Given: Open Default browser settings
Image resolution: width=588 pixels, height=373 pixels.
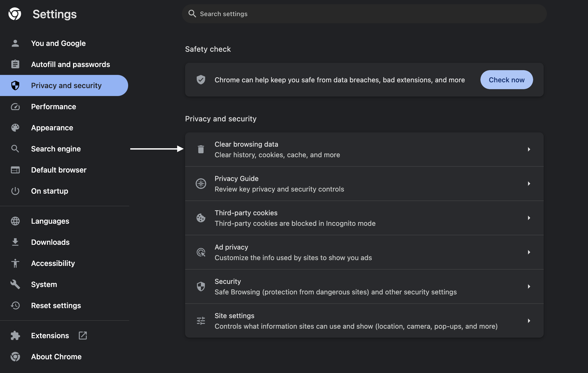Looking at the screenshot, I should 64,170.
